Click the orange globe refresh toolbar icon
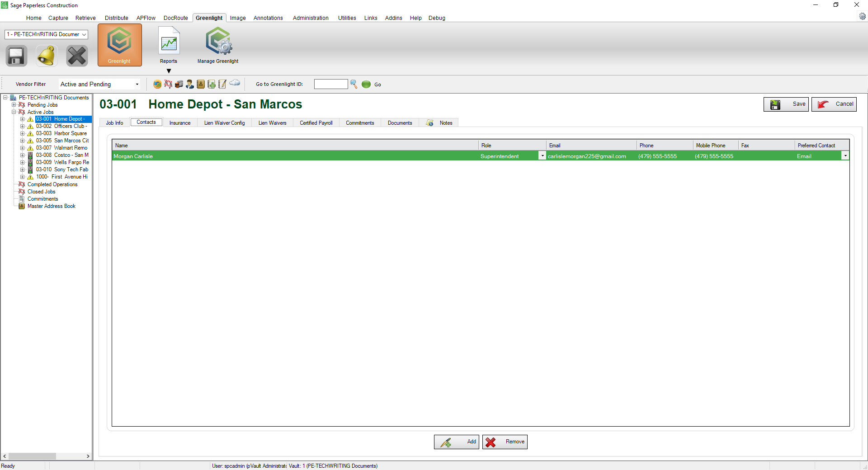 click(x=157, y=84)
